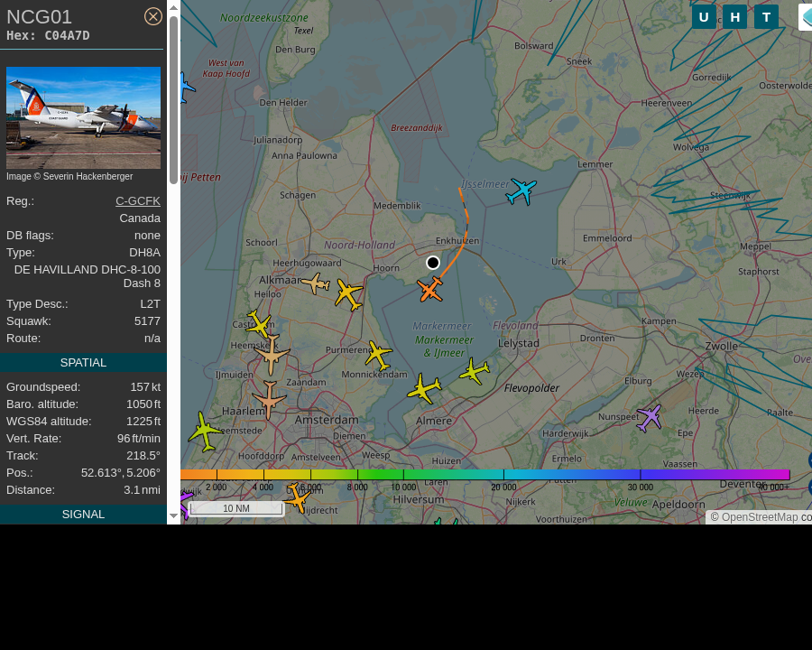Toggle the T map button
Screen dimensions: 812x650
coord(766,17)
